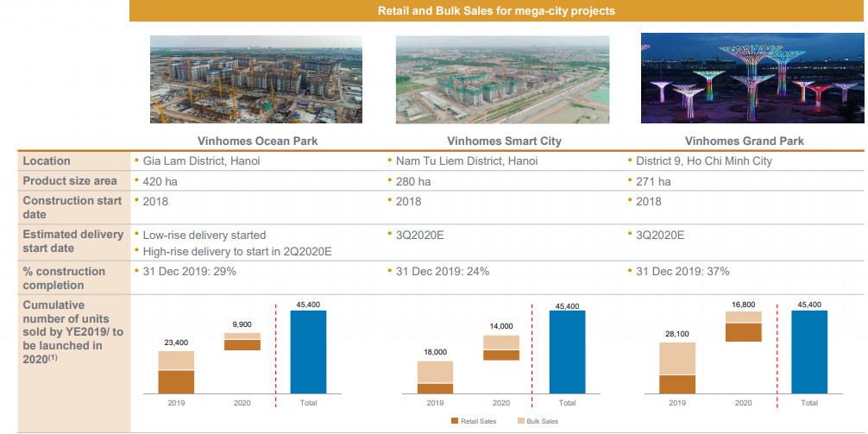The height and width of the screenshot is (434, 868).
Task: Click the 14,000 data label
Action: click(x=500, y=326)
